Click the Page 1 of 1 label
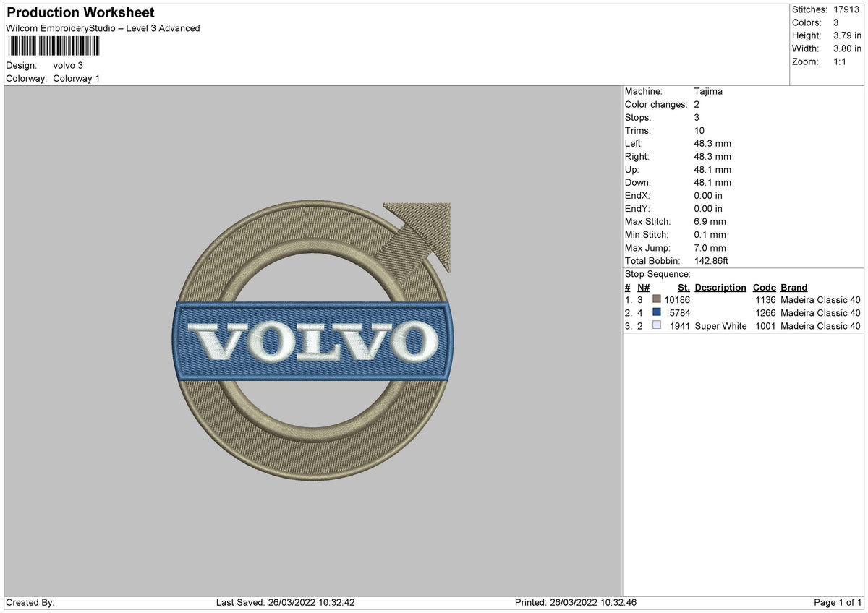This screenshot has width=868, height=613. [x=838, y=601]
